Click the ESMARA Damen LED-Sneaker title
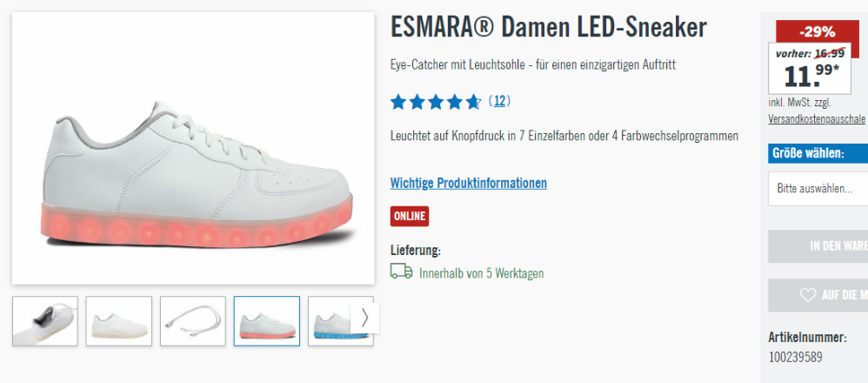868x383 pixels. tap(549, 28)
